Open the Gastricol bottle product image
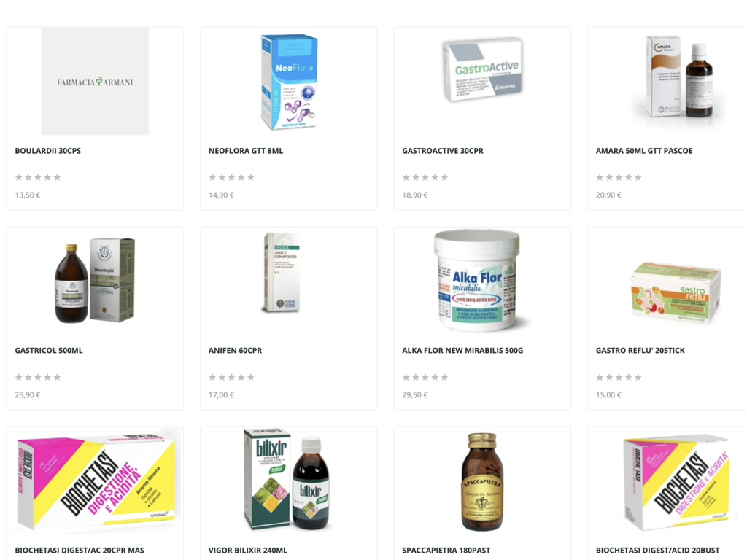The height and width of the screenshot is (560, 747). 95,281
